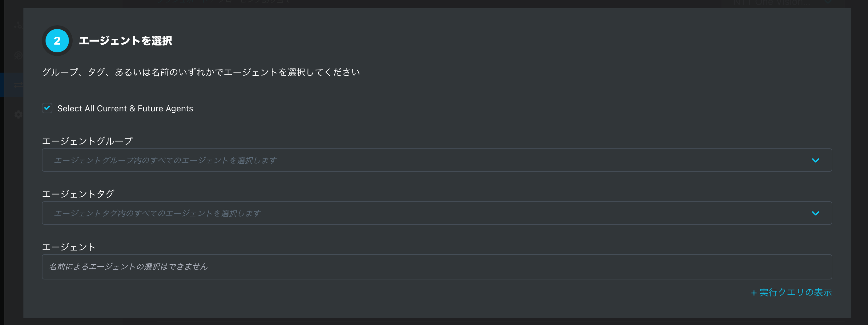Select the transfer arrows icon in the sidebar

18,85
